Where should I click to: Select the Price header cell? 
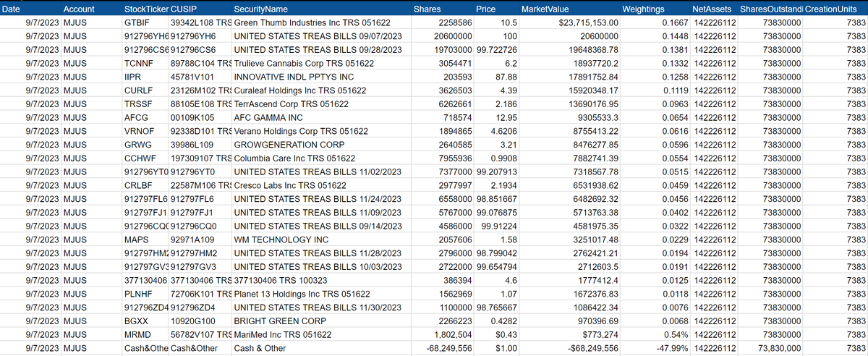(486, 9)
